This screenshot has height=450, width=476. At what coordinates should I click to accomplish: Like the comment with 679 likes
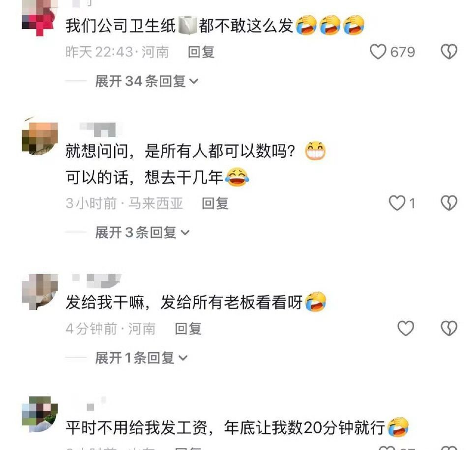pos(378,52)
